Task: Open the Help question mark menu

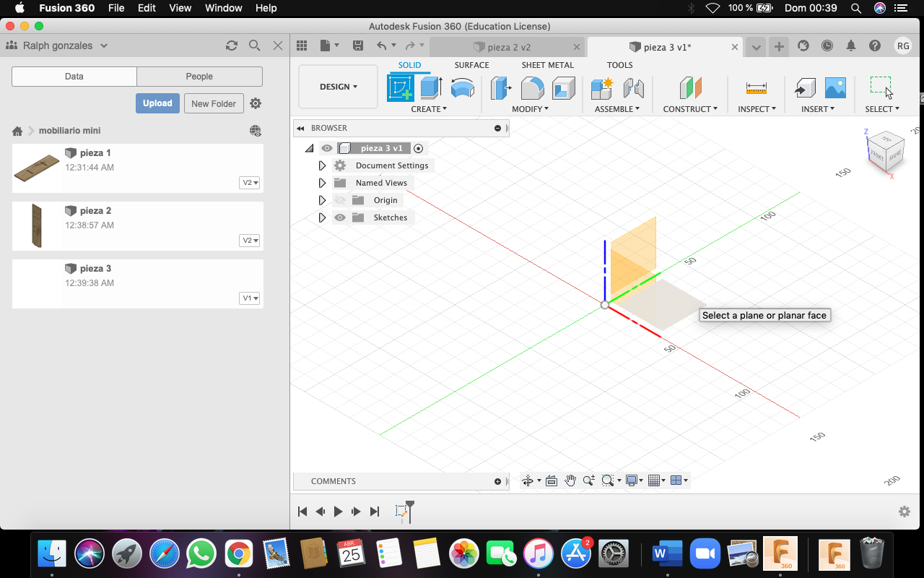Action: click(875, 46)
